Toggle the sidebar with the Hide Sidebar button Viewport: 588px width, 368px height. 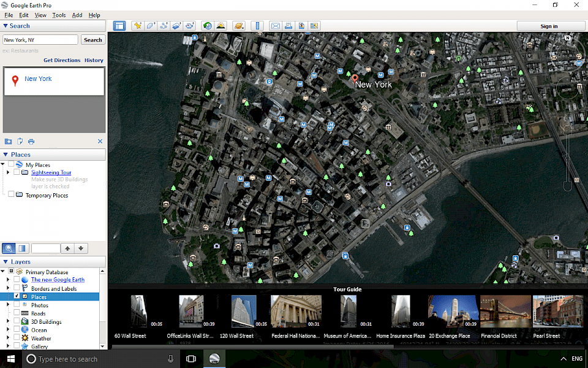[x=119, y=26]
